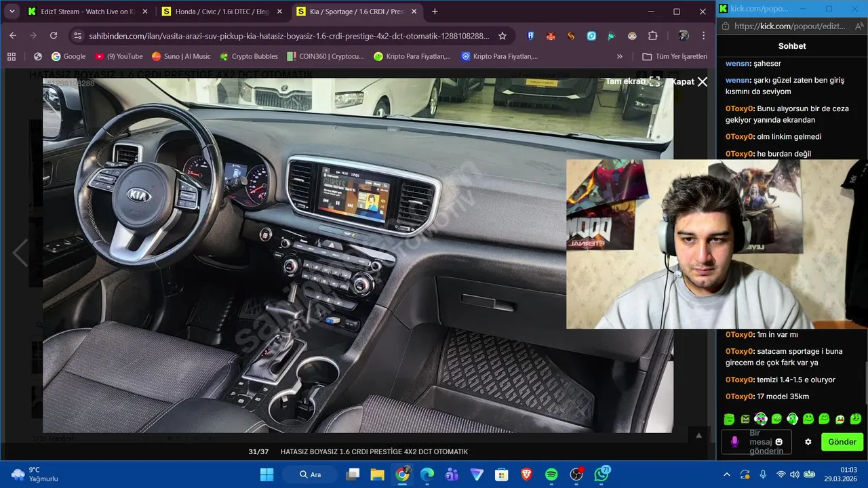Open Microsoft Store from taskbar
Viewport: 868px width, 488px height.
click(x=502, y=474)
